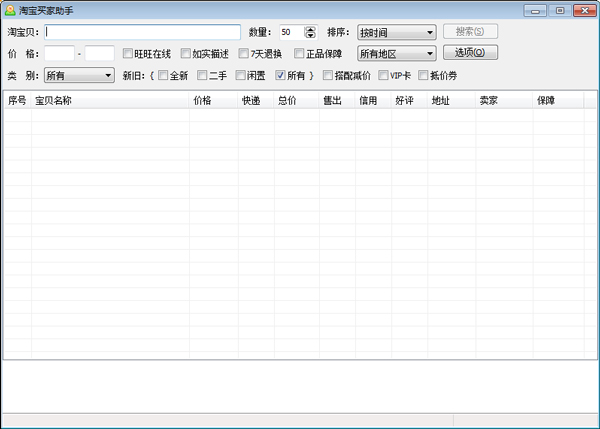Viewport: 600px width, 429px height.
Task: Select the 全新 condition checkbox
Action: click(x=164, y=75)
